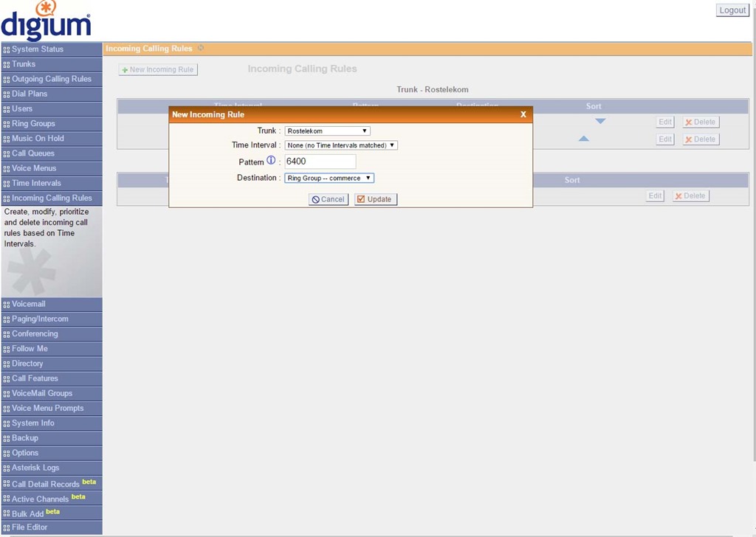Viewport: 756px width, 537px height.
Task: Open System Info page
Action: tap(52, 424)
